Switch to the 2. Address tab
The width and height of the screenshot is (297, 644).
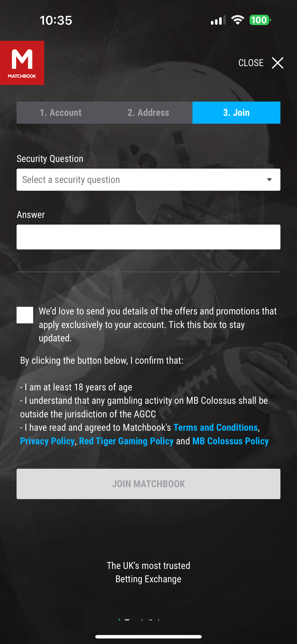click(148, 112)
